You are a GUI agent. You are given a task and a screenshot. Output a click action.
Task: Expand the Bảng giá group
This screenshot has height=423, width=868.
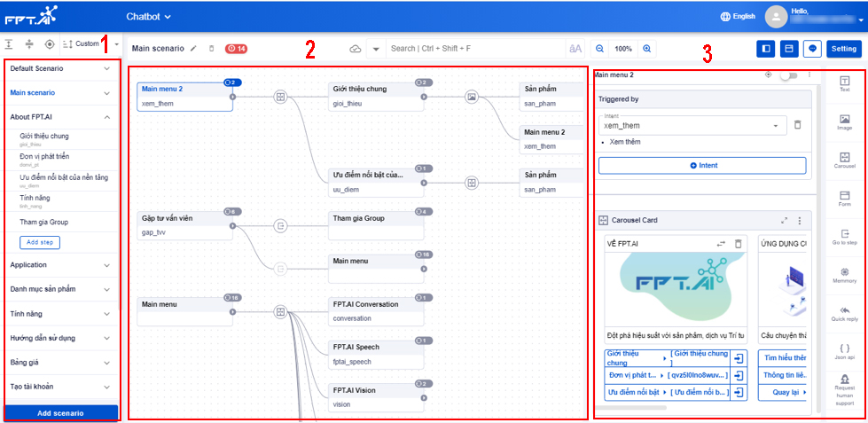tap(107, 363)
